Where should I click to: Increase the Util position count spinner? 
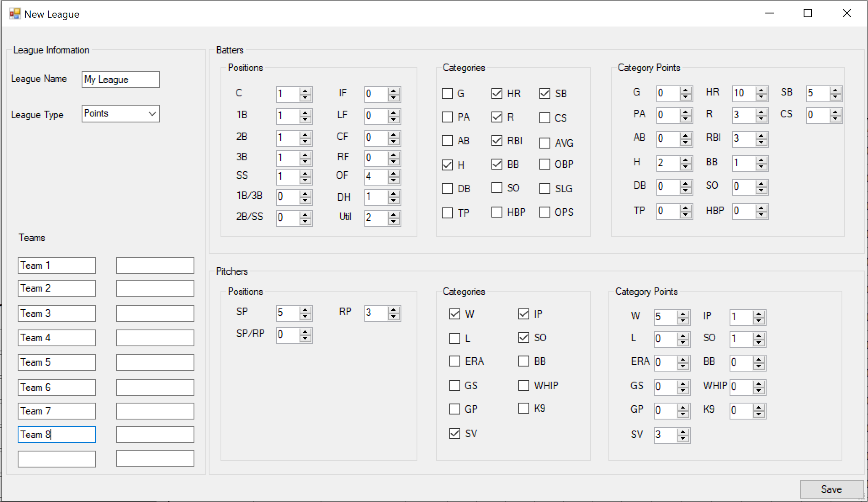[394, 214]
